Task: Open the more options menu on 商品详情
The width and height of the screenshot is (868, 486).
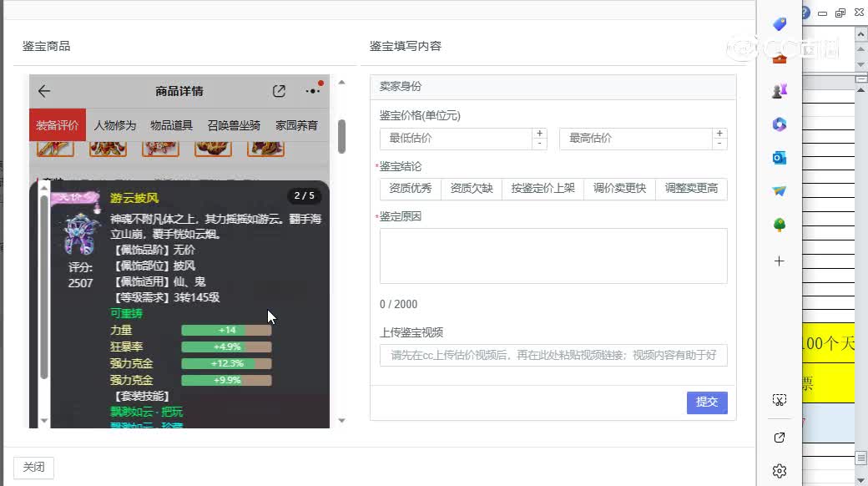Action: pos(313,90)
